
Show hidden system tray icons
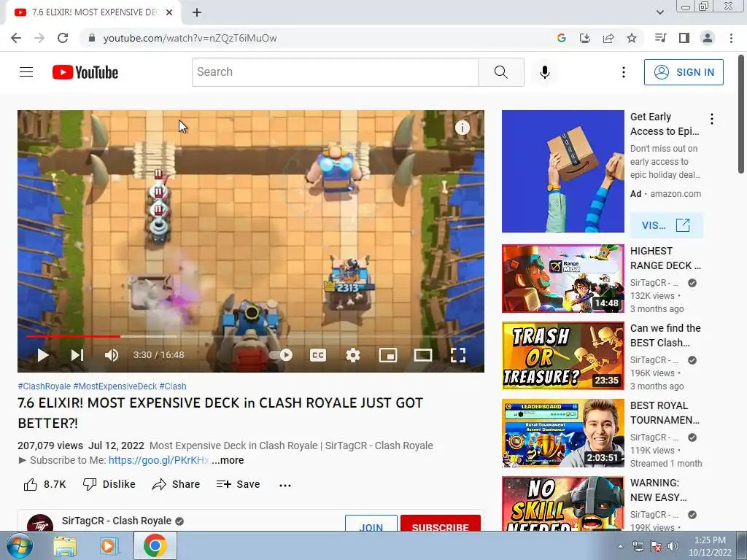620,546
